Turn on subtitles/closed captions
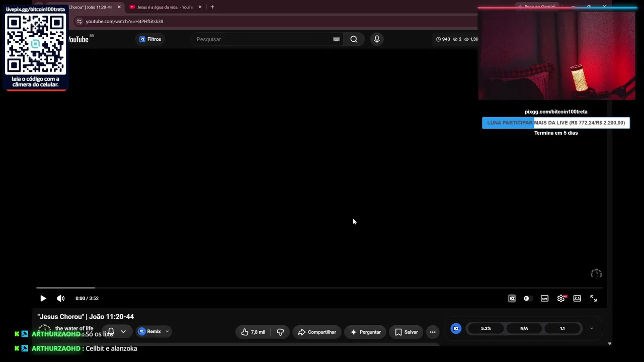Screen dimensions: 644x362 pos(544,298)
